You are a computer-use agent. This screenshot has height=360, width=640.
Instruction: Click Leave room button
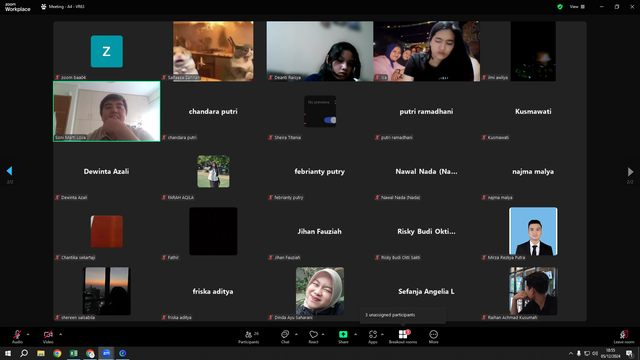[x=624, y=337]
